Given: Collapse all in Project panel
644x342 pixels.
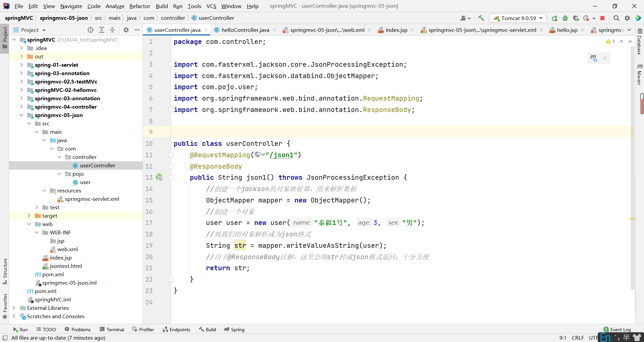Looking at the screenshot, I should (112, 30).
